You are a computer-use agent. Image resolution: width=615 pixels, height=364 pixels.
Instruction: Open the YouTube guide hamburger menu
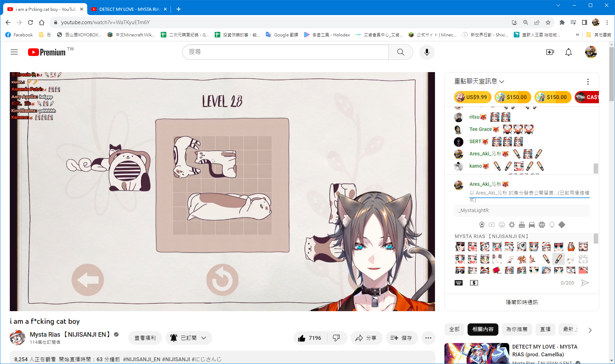click(14, 52)
